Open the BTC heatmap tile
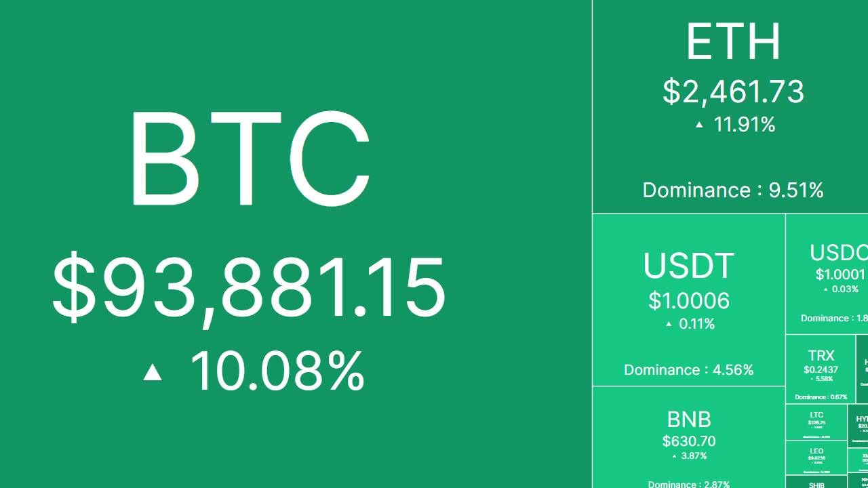This screenshot has height=488, width=868. [x=296, y=244]
